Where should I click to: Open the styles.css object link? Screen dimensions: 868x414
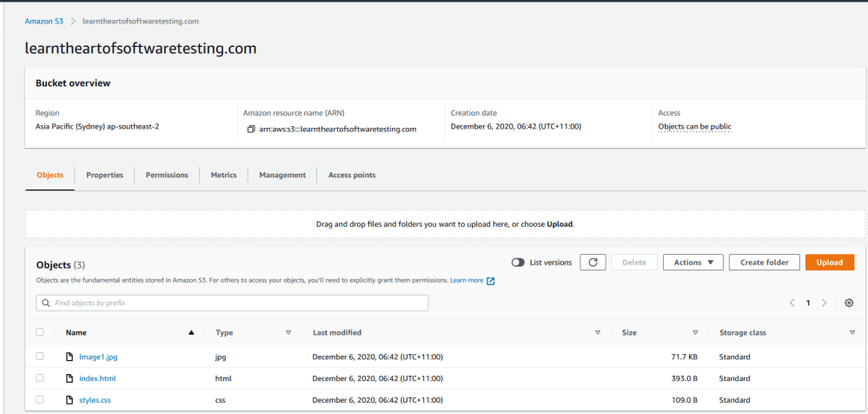[x=96, y=399]
